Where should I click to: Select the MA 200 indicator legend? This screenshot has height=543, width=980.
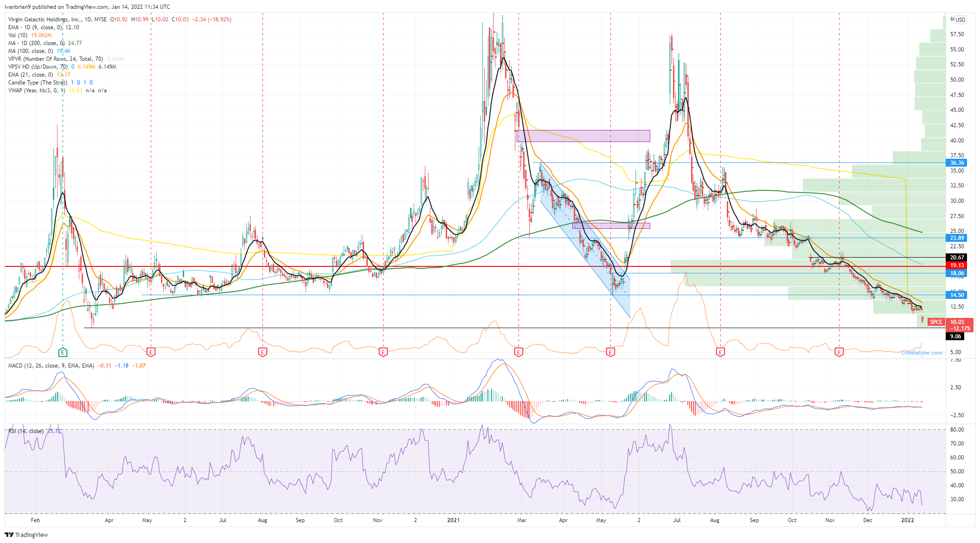pyautogui.click(x=45, y=43)
